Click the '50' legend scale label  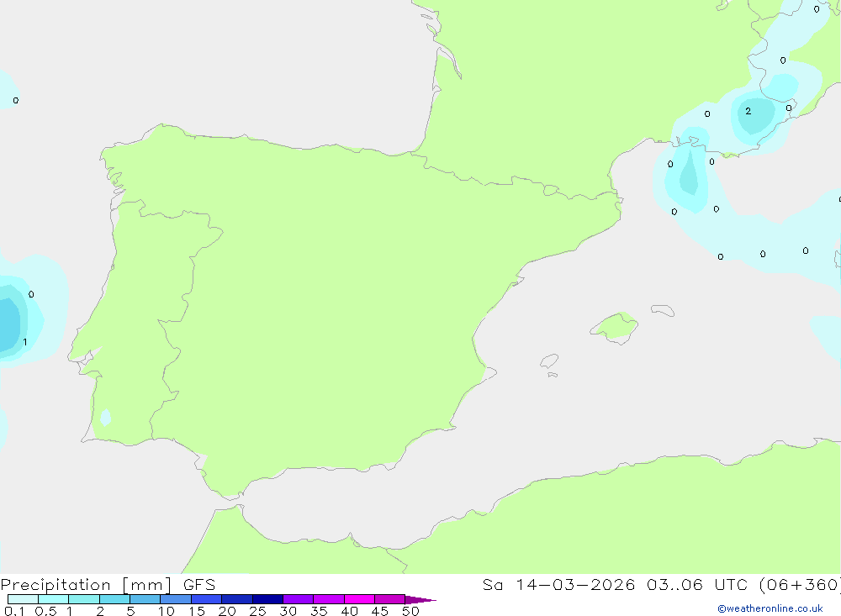pos(410,611)
